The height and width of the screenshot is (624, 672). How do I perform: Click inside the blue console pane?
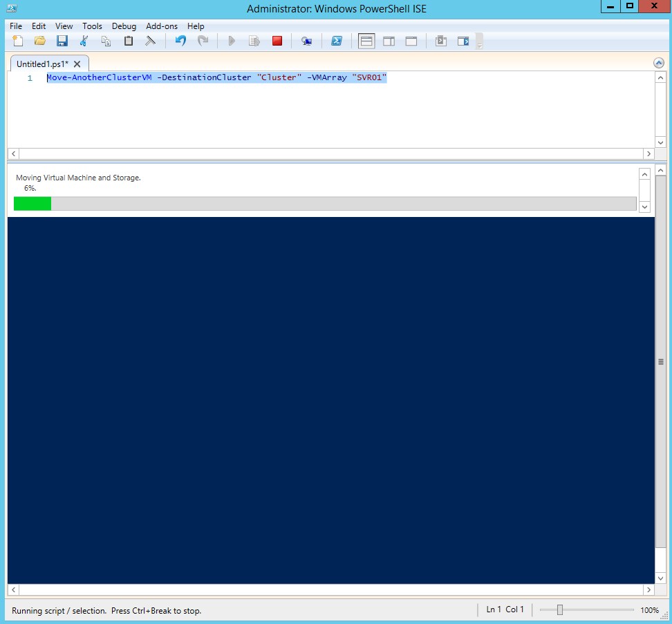coord(331,400)
